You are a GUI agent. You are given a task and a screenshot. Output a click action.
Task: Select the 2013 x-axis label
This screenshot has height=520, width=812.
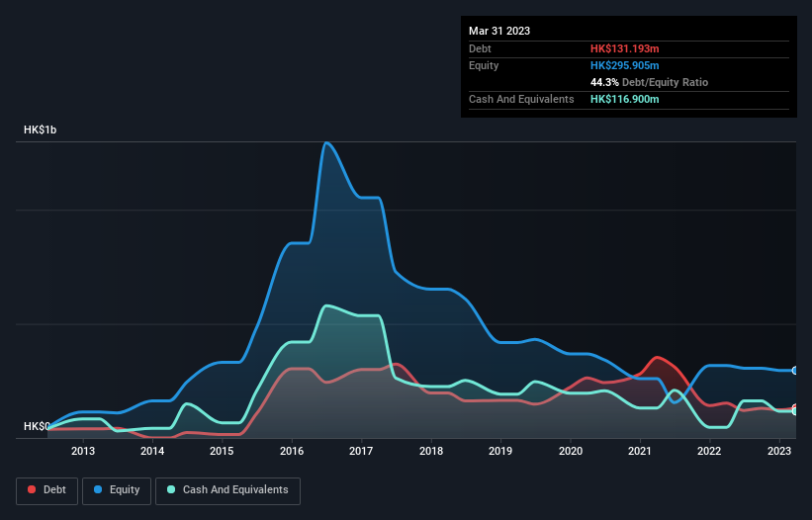[83, 451]
